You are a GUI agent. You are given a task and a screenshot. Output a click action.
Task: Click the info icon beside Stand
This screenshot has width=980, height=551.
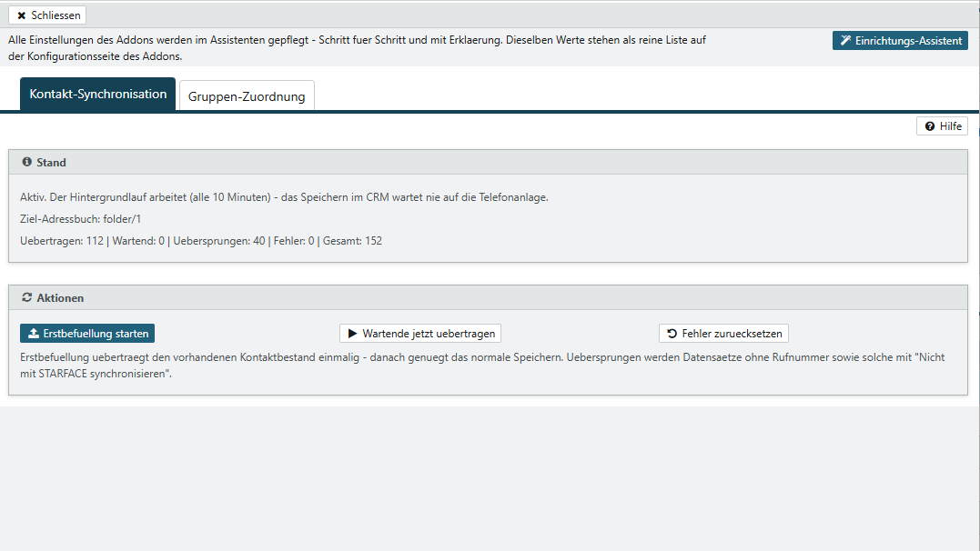[27, 162]
